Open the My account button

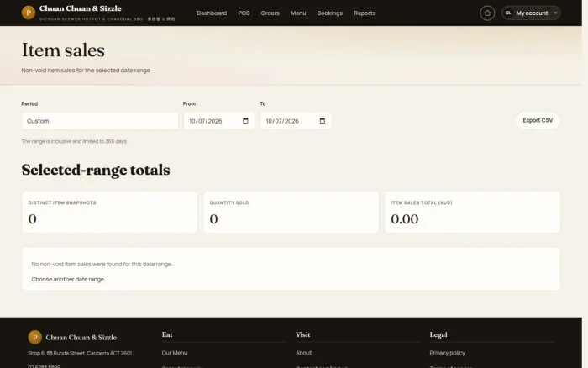tap(531, 13)
